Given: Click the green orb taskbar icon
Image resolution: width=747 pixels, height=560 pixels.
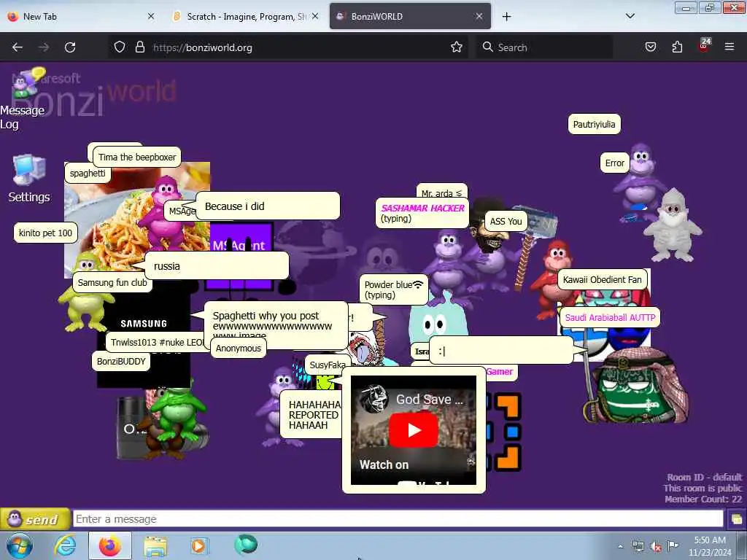Looking at the screenshot, I should (x=246, y=544).
